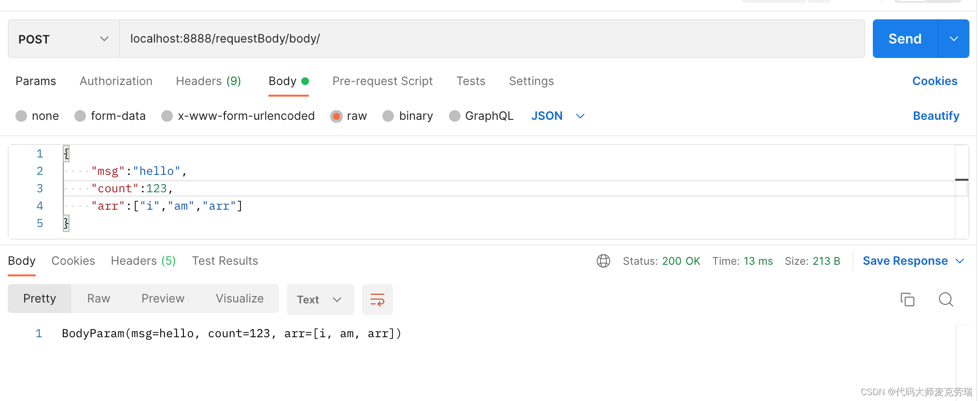Expand the Save Response dropdown chevron
This screenshot has width=980, height=401.
pyautogui.click(x=960, y=261)
